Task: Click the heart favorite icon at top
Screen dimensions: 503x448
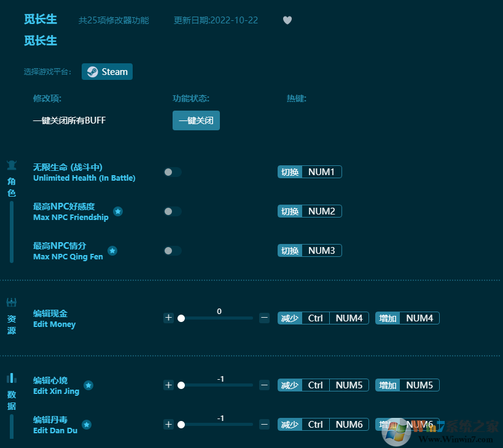Action: click(287, 20)
